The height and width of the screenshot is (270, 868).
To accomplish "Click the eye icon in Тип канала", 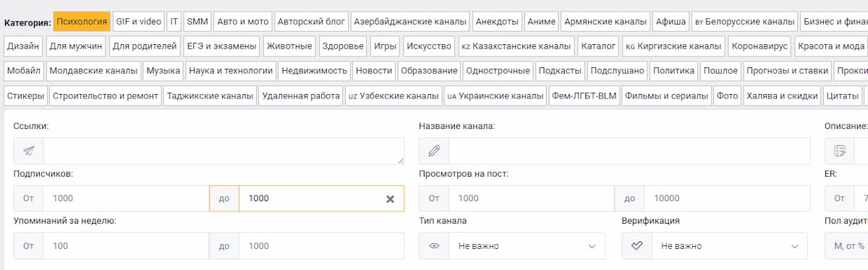I will pyautogui.click(x=434, y=246).
